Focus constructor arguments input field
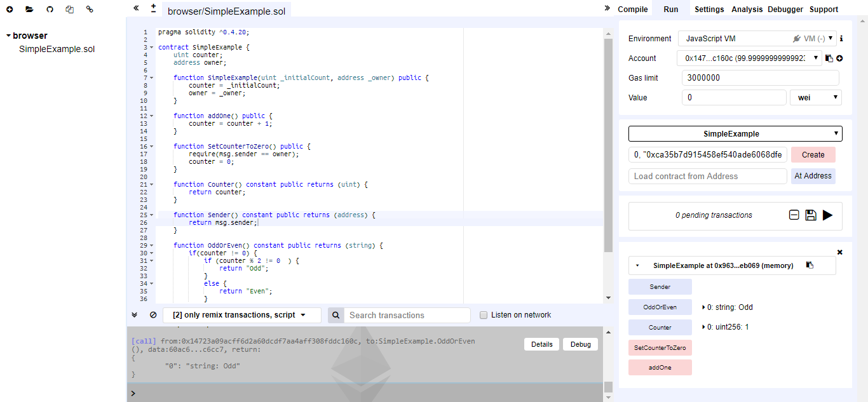This screenshot has width=868, height=402. pos(708,155)
